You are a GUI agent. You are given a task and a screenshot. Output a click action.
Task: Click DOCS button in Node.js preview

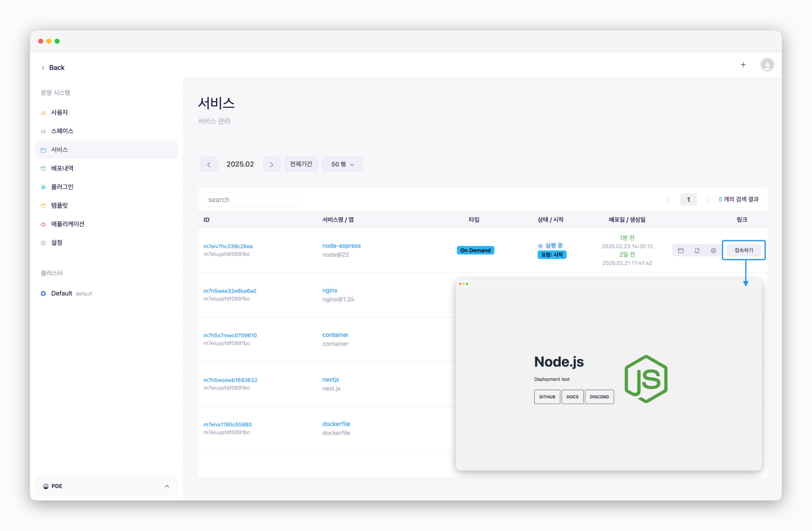pyautogui.click(x=572, y=397)
